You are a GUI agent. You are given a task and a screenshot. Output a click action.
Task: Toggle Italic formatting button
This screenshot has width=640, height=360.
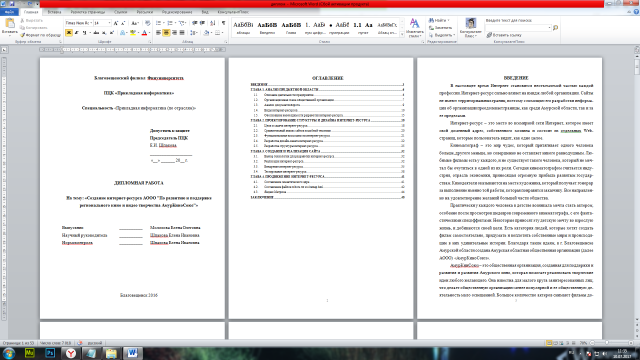tap(76, 33)
